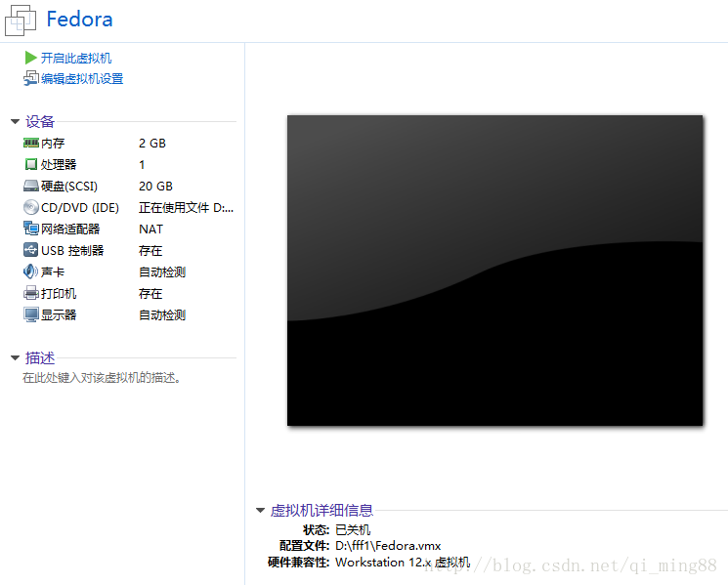This screenshot has height=585, width=728.
Task: Click the description field 在此处键入对该虚拟机的描述
Action: tap(102, 378)
